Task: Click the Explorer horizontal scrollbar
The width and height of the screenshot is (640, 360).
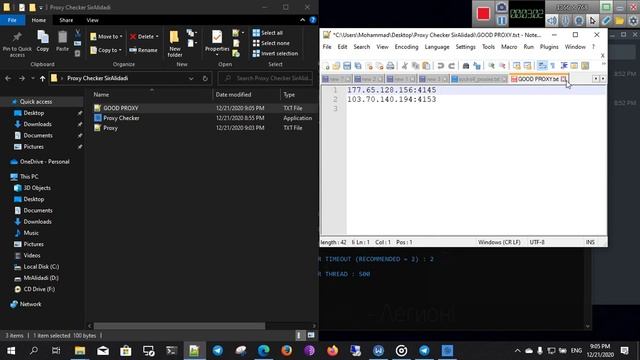Action: click(x=180, y=326)
